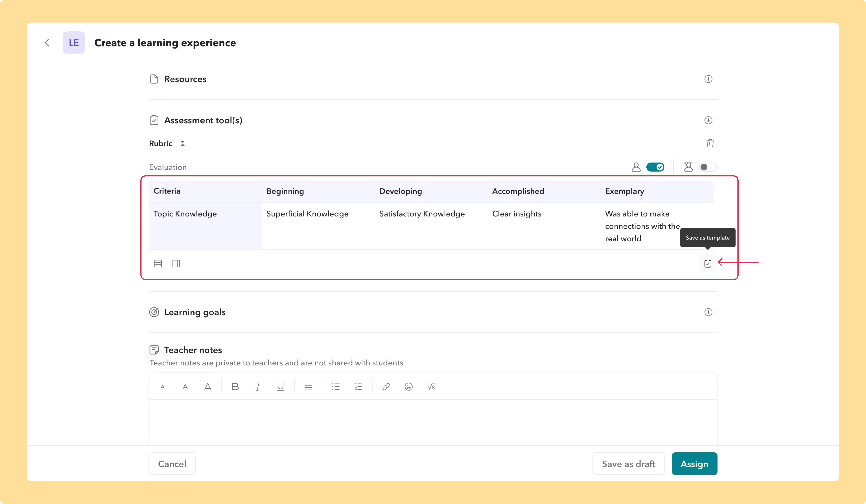Add a column to the rubric table
This screenshot has width=866, height=504.
[176, 264]
